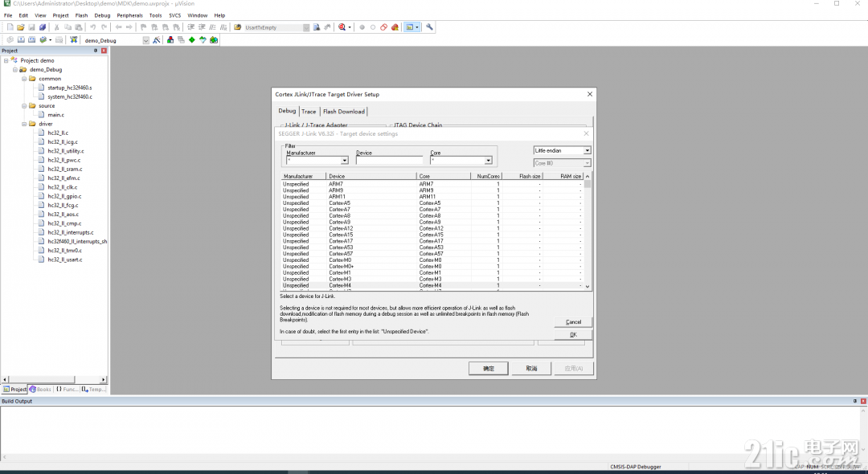868x474 pixels.
Task: Open the Core filter dropdown
Action: click(489, 161)
